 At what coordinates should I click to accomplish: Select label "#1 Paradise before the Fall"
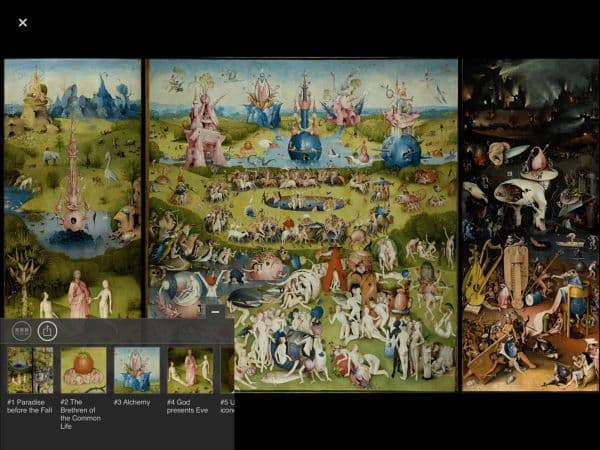pyautogui.click(x=29, y=406)
